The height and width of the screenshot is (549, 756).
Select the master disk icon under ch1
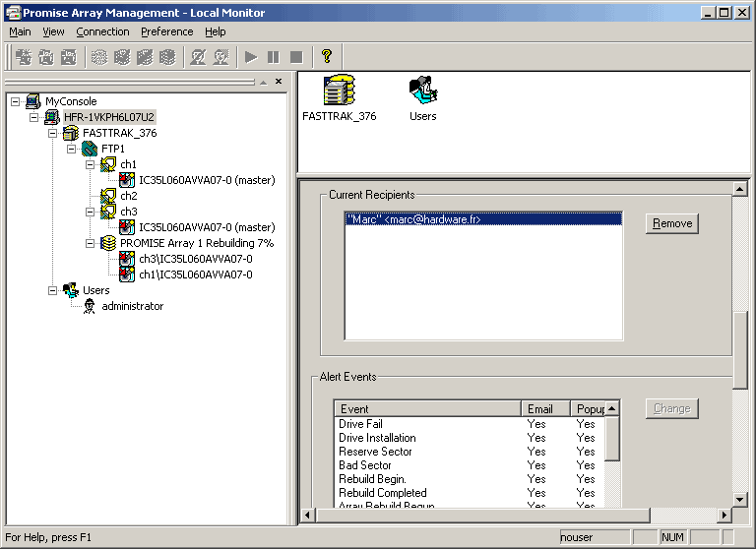point(127,180)
